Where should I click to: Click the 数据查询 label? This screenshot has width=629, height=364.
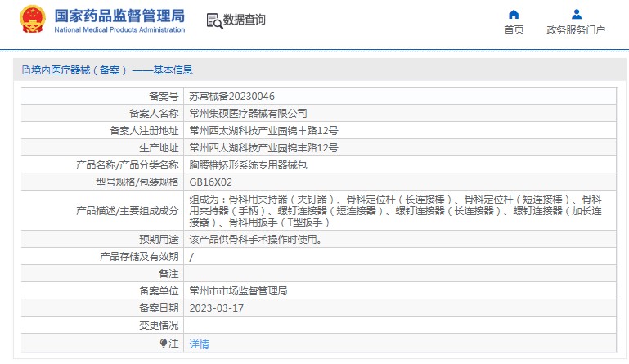click(244, 20)
